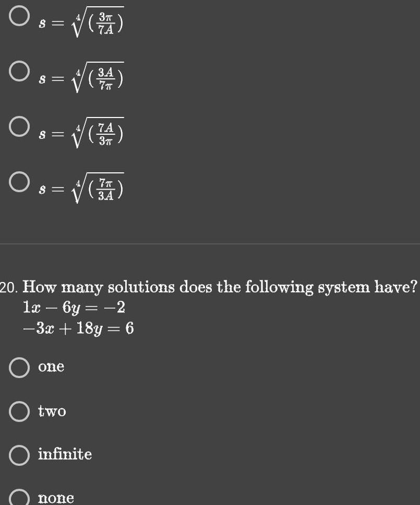Pick the answer 'none'
Screen dimensions: 420x505
(x=19, y=498)
